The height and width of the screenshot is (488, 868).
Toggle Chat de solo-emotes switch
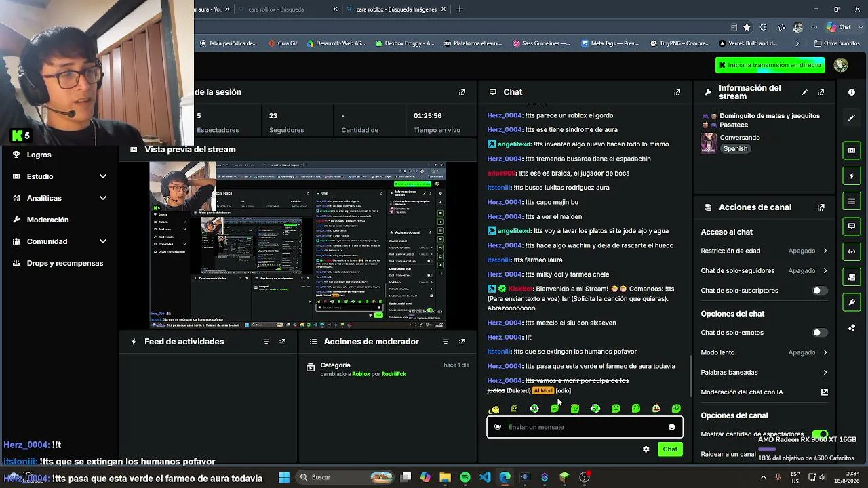click(820, 333)
